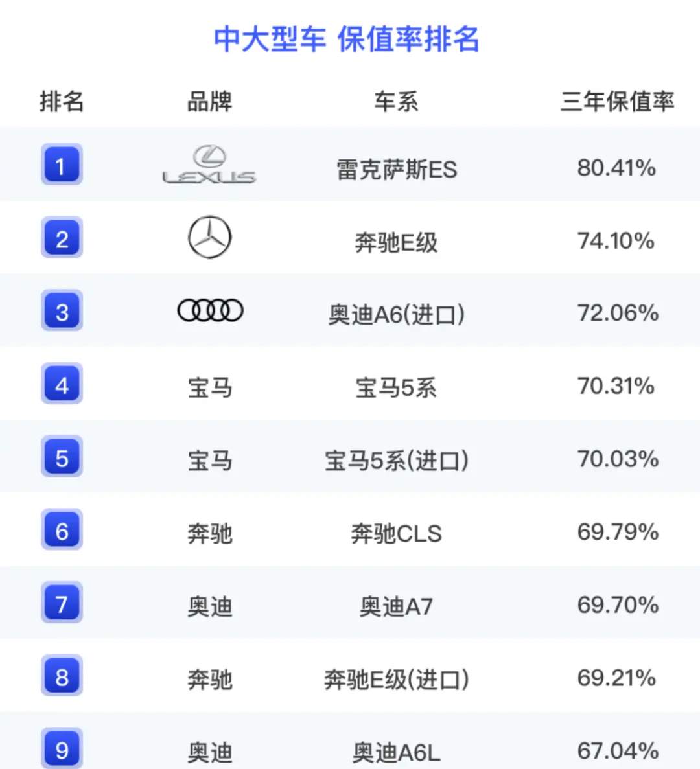Image resolution: width=700 pixels, height=769 pixels.
Task: Click the 宝马 brand text in rank 4
Action: click(209, 388)
